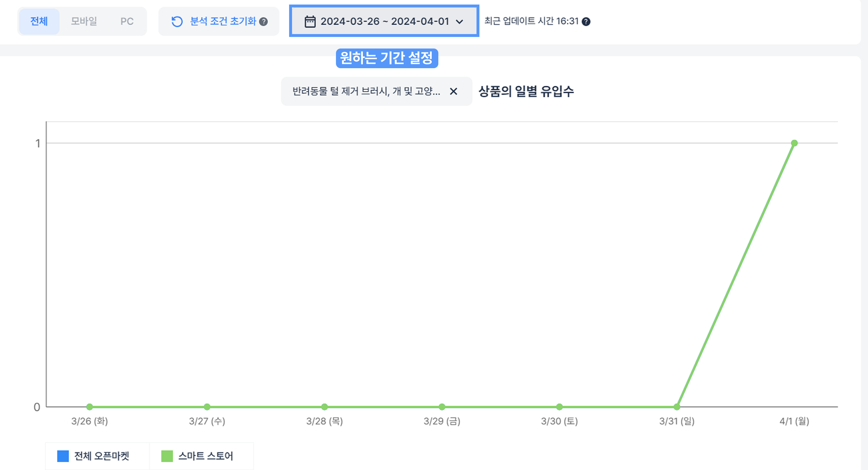868x470 pixels.
Task: Select the 3/27 (수) data point
Action: pyautogui.click(x=207, y=407)
